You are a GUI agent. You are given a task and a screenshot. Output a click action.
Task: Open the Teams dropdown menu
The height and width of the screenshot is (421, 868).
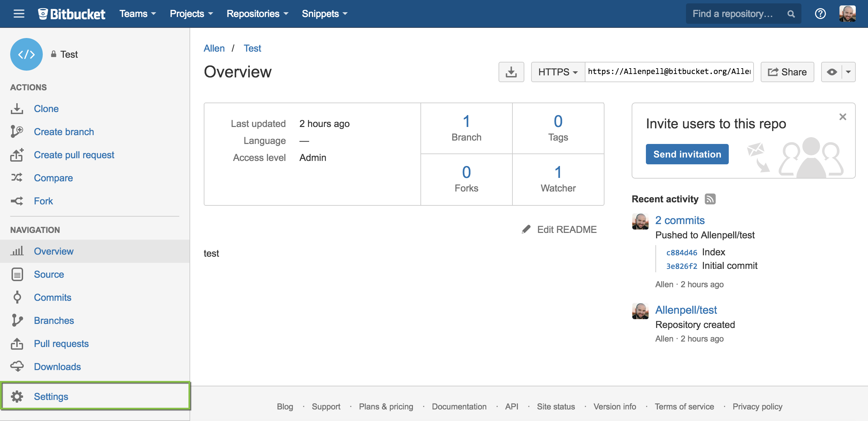point(138,14)
